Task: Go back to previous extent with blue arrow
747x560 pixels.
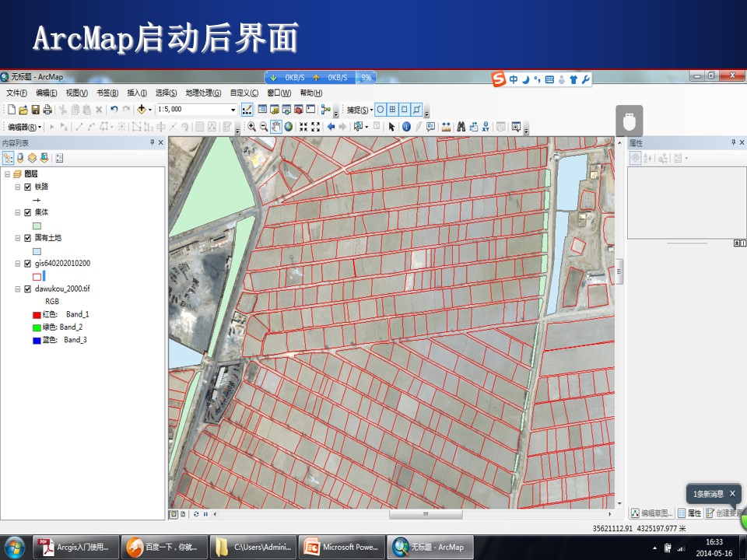Action: tap(331, 127)
